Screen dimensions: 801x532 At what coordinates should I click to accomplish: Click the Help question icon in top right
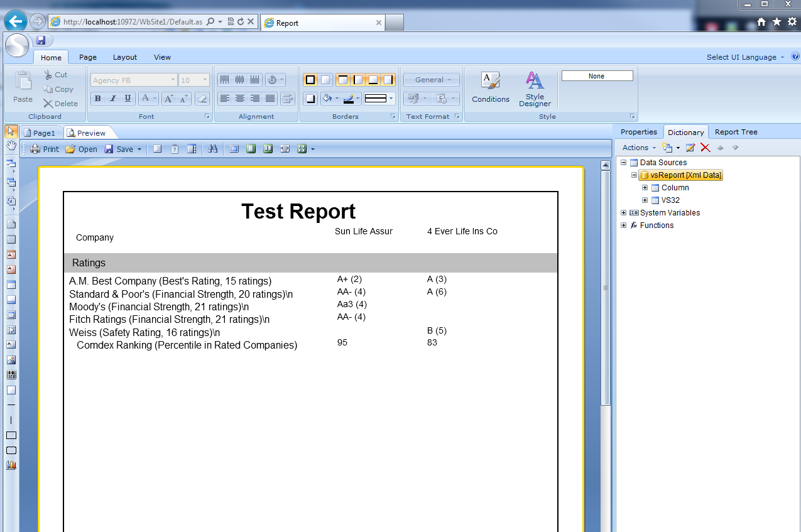tap(795, 57)
